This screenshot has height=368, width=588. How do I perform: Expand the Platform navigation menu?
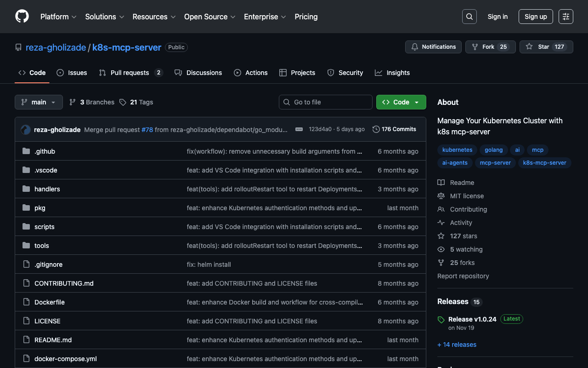[x=58, y=17]
